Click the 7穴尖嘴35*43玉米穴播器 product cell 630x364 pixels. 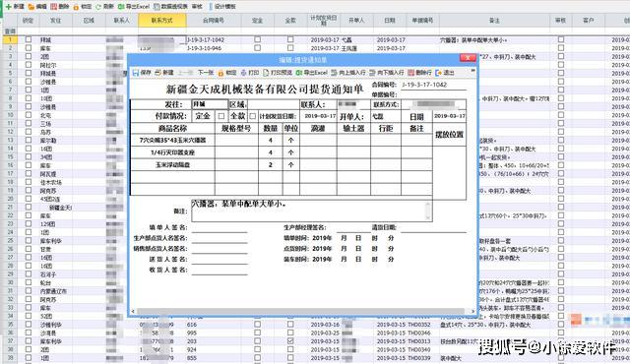pos(173,140)
